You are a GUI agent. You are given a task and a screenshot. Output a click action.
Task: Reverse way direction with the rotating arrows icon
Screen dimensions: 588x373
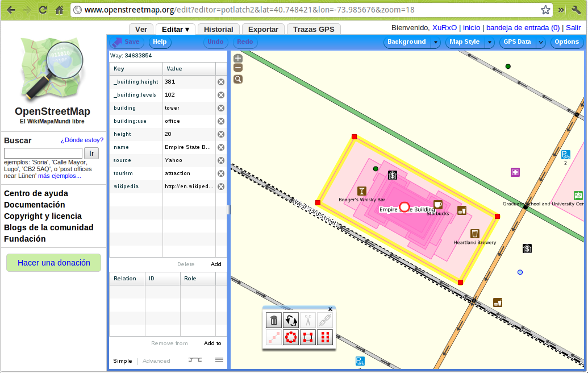(291, 321)
